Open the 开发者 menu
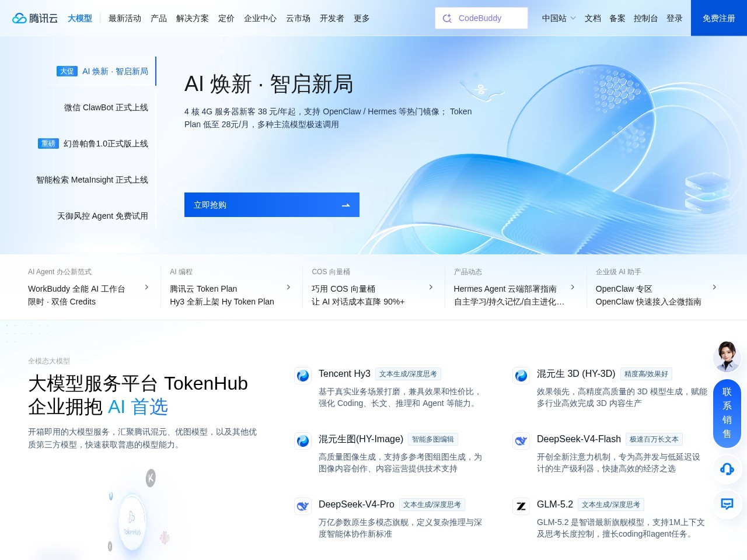Image resolution: width=747 pixels, height=560 pixels. [x=332, y=18]
